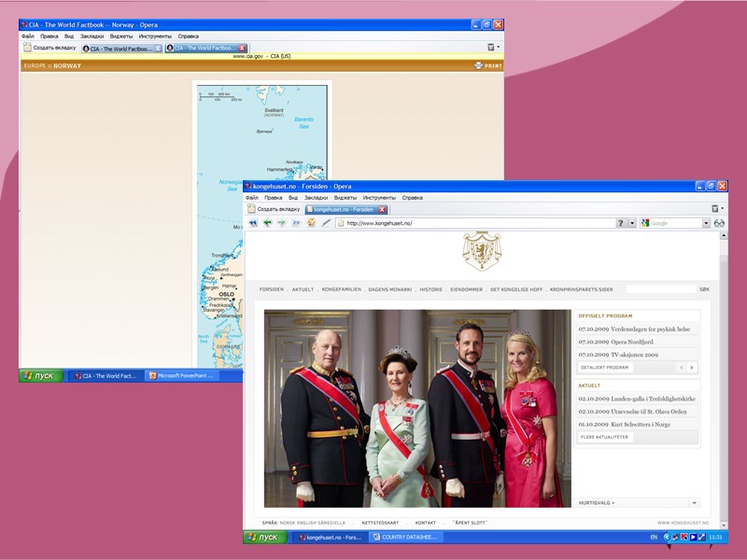This screenshot has height=560, width=747.
Task: Open Виджеты menu in the CIA window
Action: pyautogui.click(x=121, y=36)
